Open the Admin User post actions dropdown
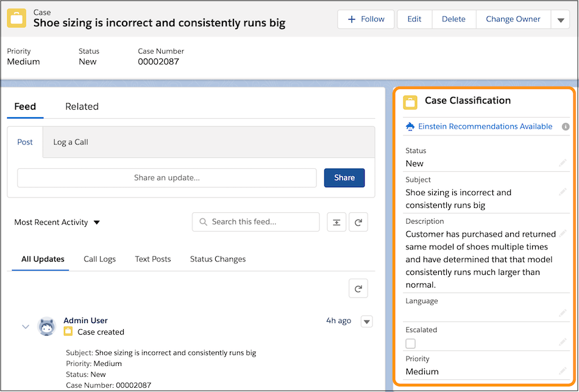Screen dimensions: 579x392 pyautogui.click(x=366, y=321)
